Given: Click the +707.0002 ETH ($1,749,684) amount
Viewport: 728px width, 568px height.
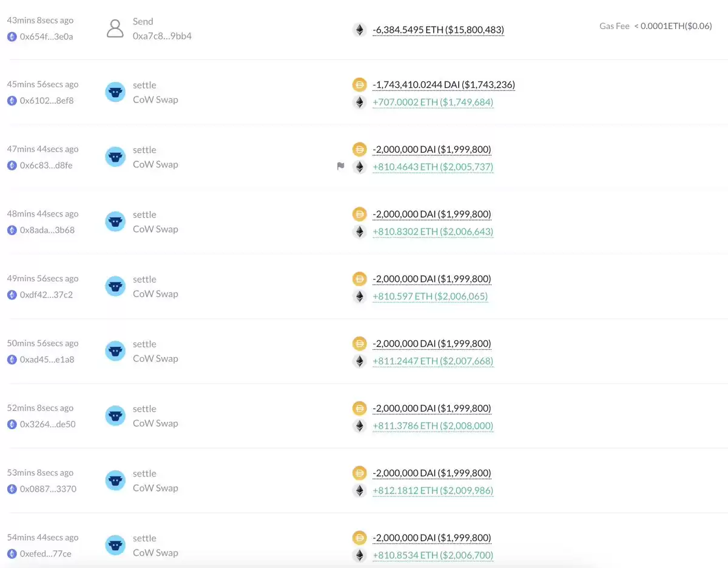Looking at the screenshot, I should click(x=433, y=102).
